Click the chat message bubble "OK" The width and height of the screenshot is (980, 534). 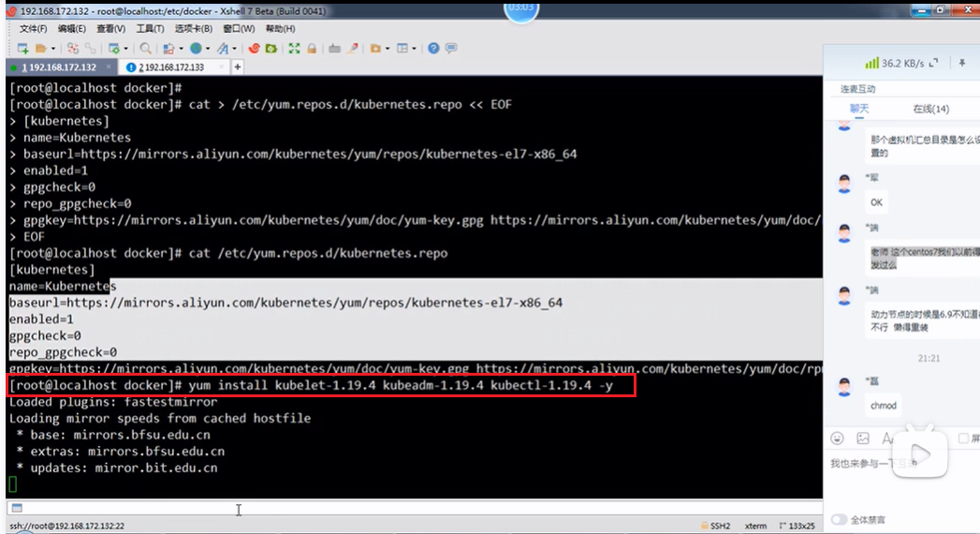(x=876, y=202)
